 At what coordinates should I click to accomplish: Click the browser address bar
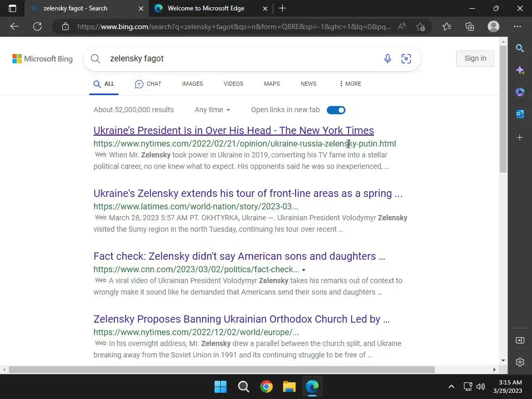click(x=234, y=26)
